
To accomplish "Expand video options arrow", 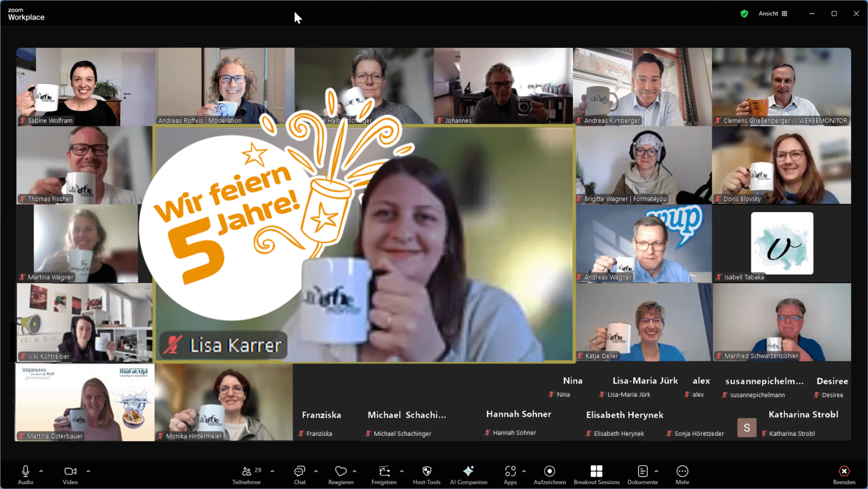I will tap(88, 471).
